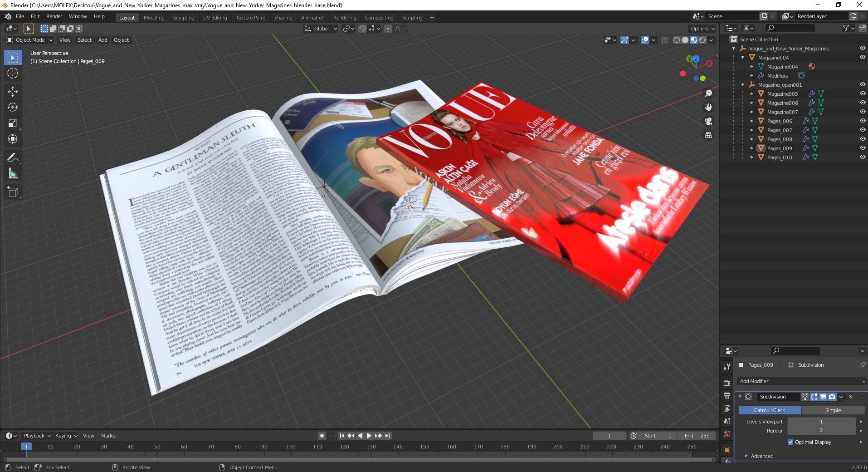
Task: Toggle visibility of Magazine_open001 collection
Action: (x=863, y=84)
